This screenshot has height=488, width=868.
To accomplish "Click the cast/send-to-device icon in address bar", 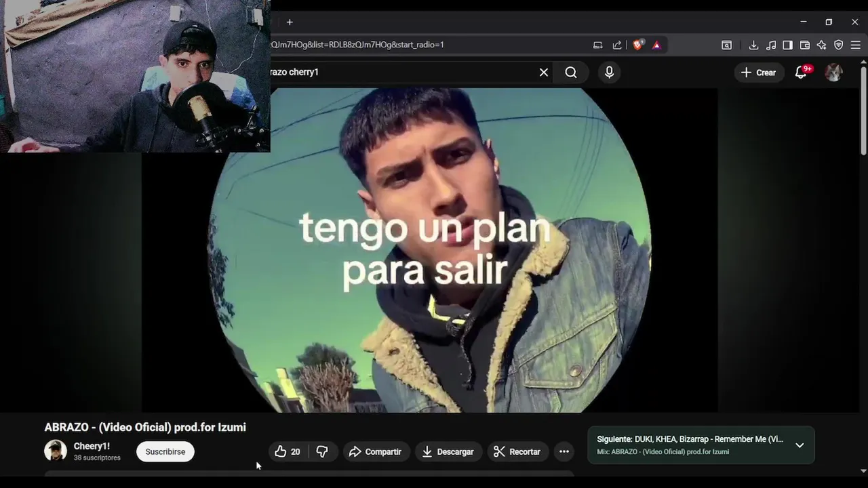I will (597, 45).
